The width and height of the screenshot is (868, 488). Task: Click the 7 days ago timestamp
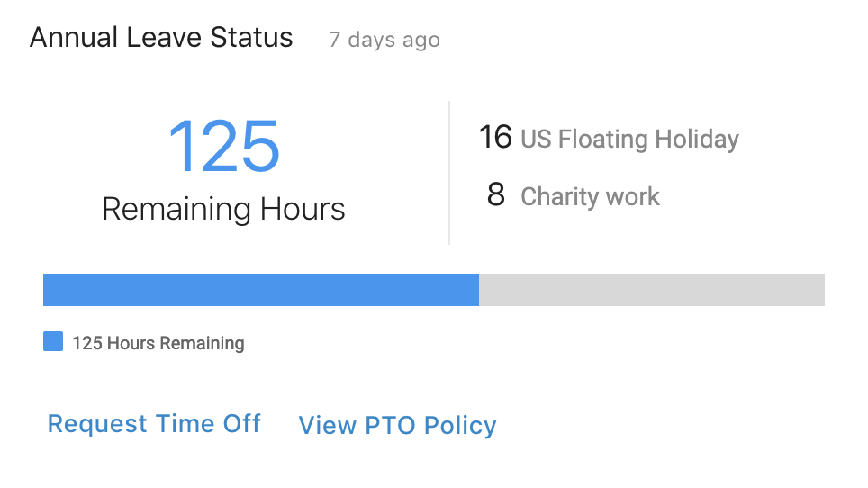tap(384, 40)
